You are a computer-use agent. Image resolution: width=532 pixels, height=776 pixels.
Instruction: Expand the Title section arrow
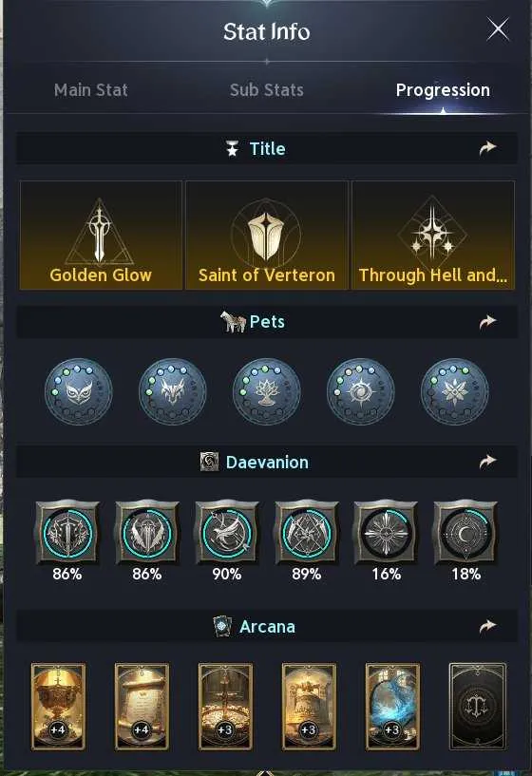coord(487,148)
